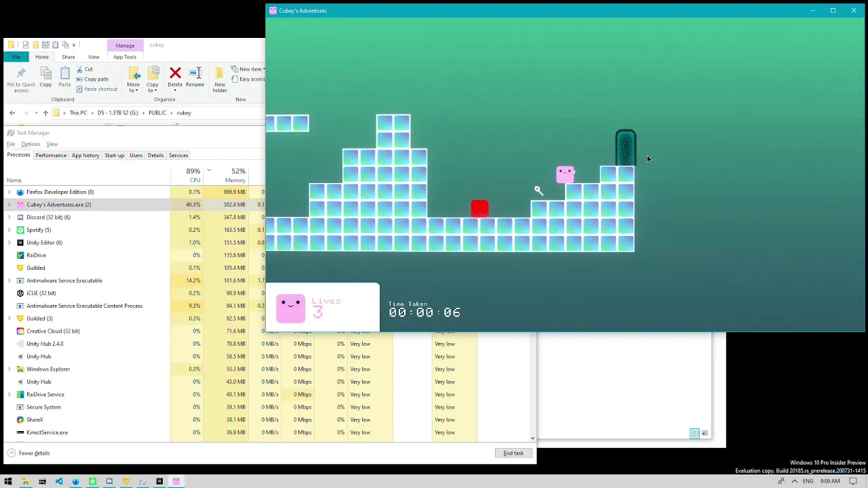Open the Windows Start menu

(x=8, y=481)
